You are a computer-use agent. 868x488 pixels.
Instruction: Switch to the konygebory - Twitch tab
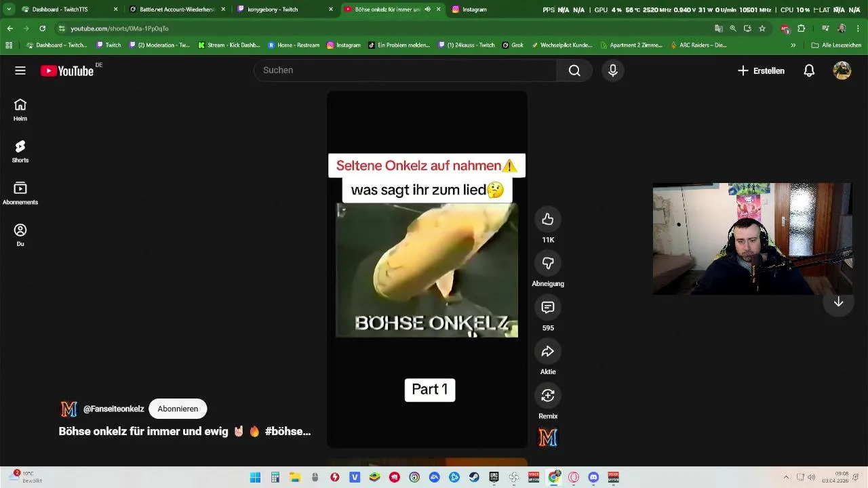[x=285, y=9]
